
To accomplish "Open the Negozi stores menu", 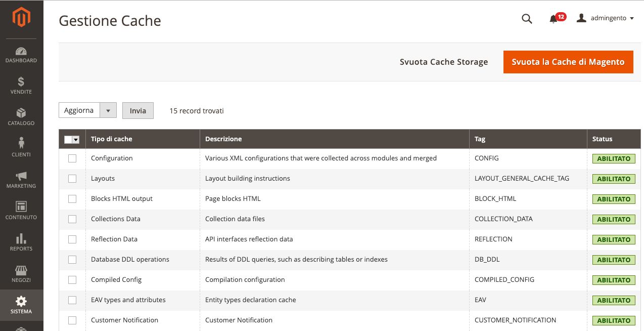I will 21,273.
